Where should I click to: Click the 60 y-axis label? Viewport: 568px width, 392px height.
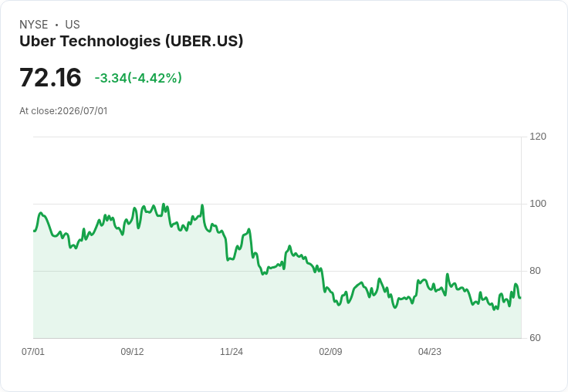[535, 338]
